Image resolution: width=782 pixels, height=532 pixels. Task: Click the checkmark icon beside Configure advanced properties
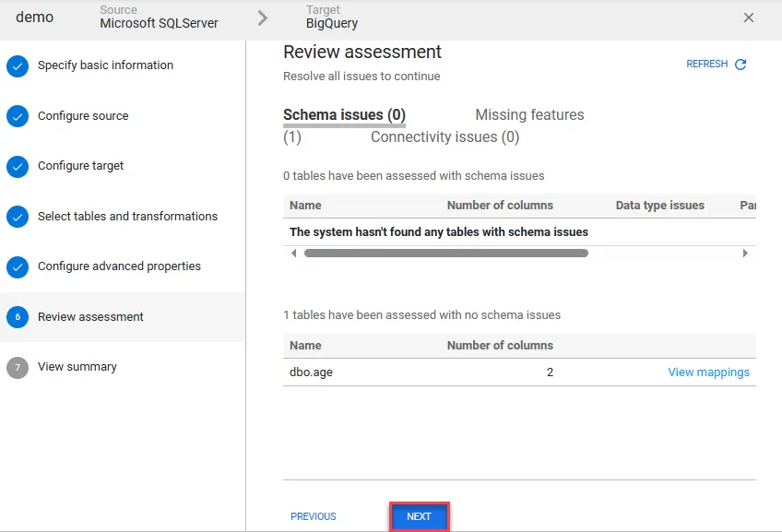(x=18, y=266)
